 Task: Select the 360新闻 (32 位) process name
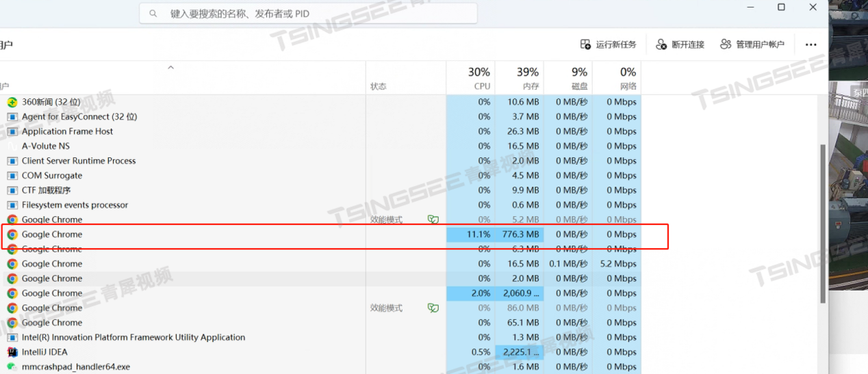coord(51,102)
